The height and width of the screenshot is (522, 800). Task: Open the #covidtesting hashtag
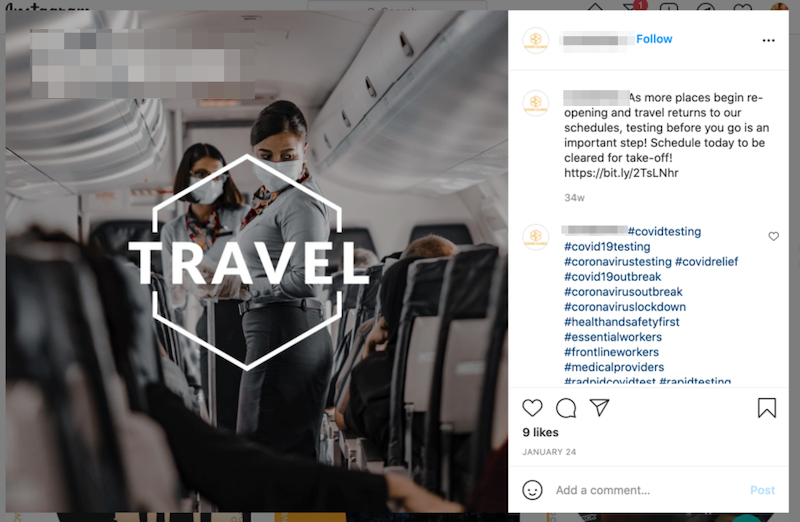point(664,232)
